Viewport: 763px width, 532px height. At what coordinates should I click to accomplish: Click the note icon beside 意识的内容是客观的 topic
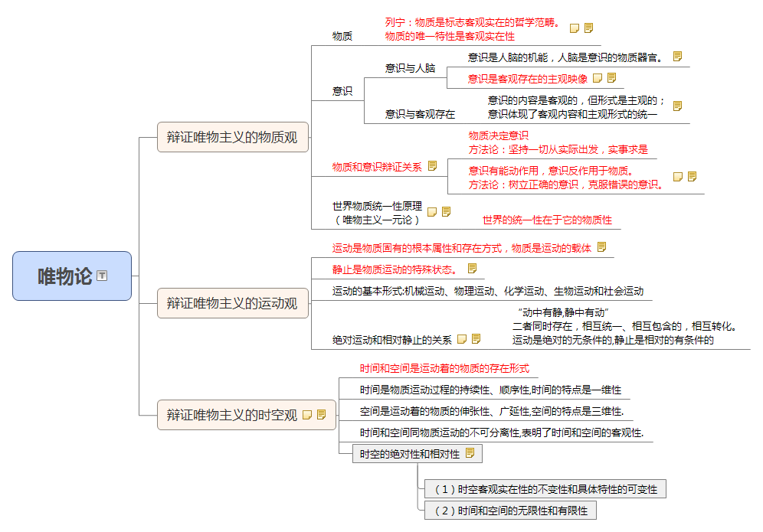tap(676, 105)
